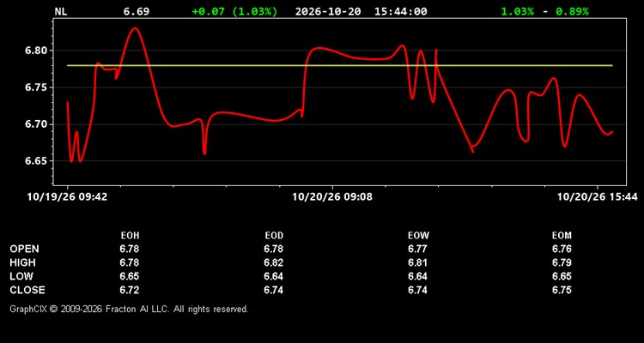
Task: Select the EOM CLOSE value 6.75
Action: 562,290
